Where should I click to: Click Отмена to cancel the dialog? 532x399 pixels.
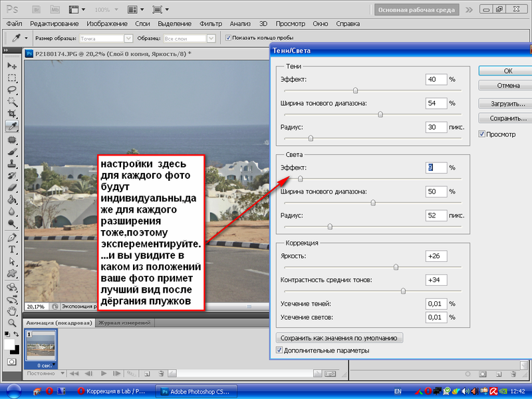pyautogui.click(x=505, y=86)
